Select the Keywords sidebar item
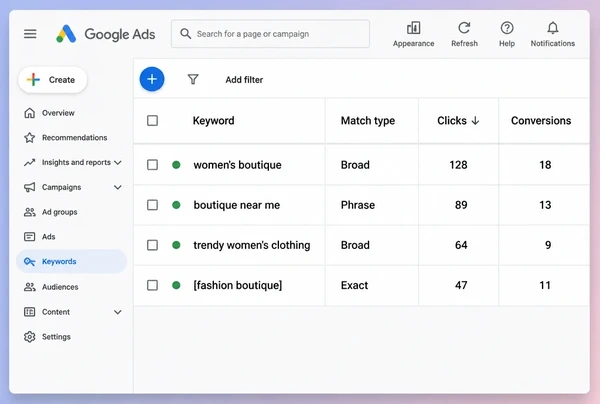600x404 pixels. click(x=72, y=262)
